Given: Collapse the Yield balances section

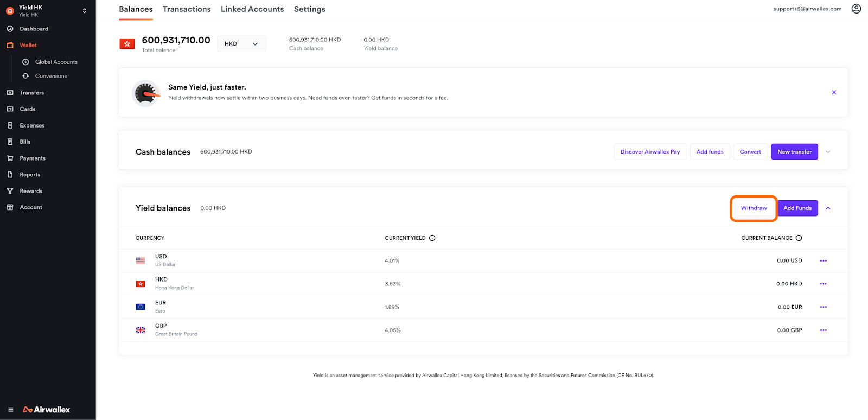Looking at the screenshot, I should coord(828,208).
